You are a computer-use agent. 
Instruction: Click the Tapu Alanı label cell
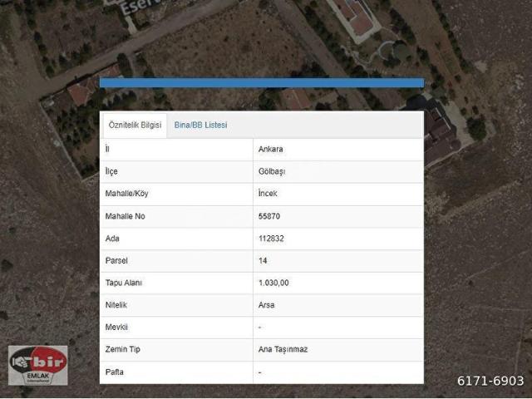176,283
